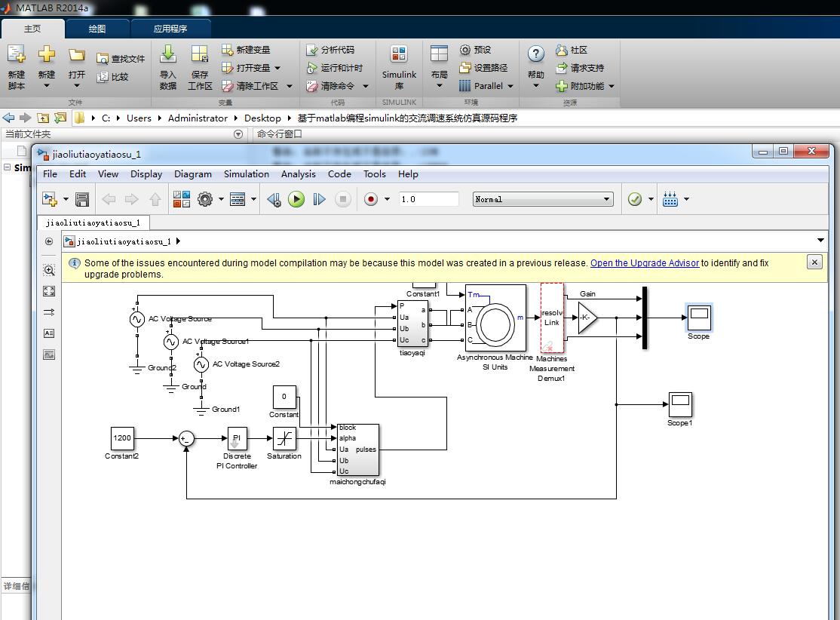Open the Library Browser icon in Simulink toolbar
840x620 pixels.
pos(182,199)
